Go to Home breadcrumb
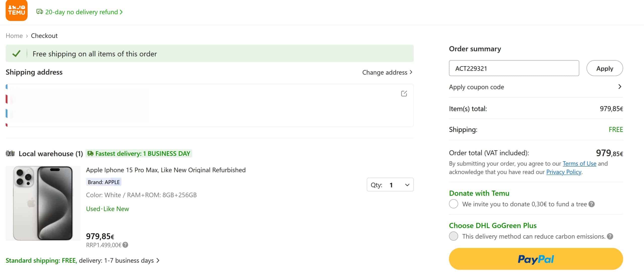 [14, 36]
